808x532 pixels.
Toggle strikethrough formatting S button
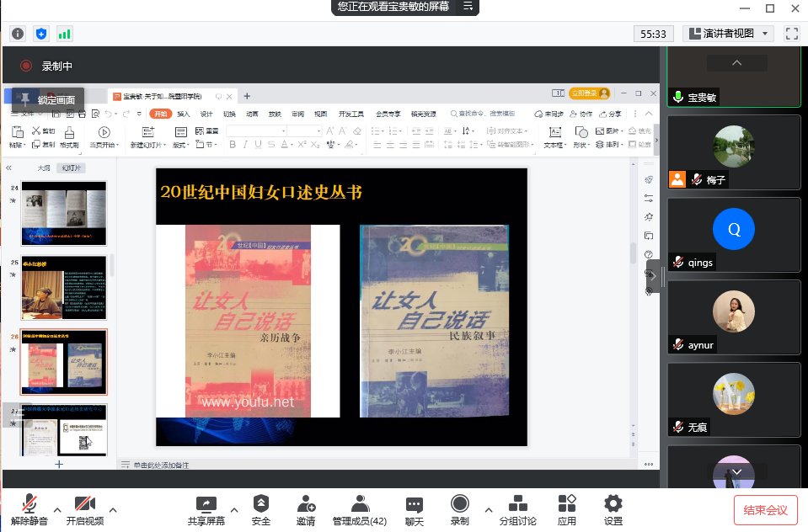point(271,145)
